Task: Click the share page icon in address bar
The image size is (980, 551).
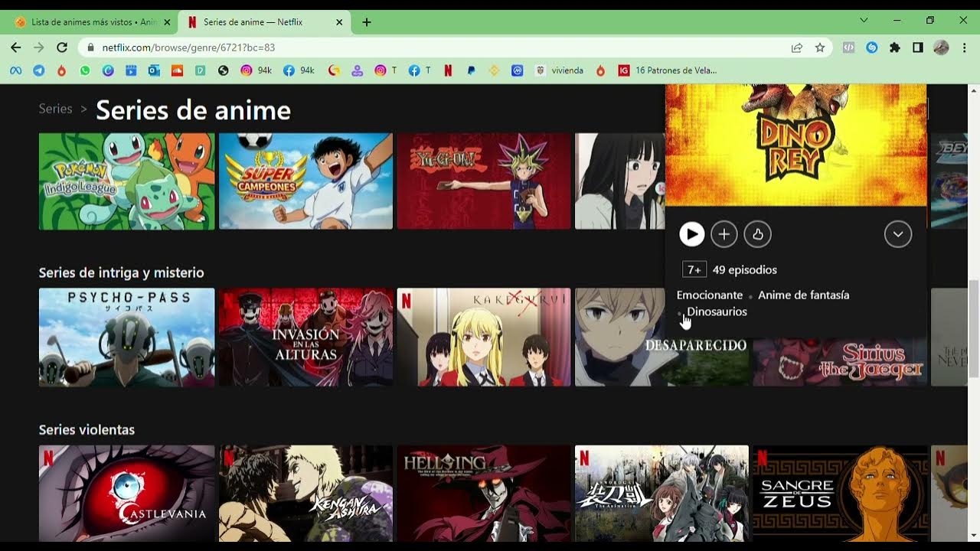Action: (x=797, y=47)
